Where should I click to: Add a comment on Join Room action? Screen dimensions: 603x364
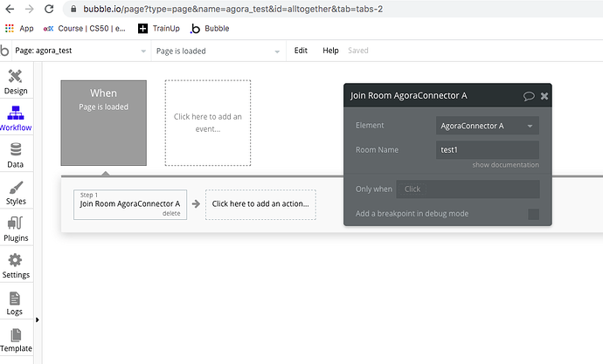point(529,96)
